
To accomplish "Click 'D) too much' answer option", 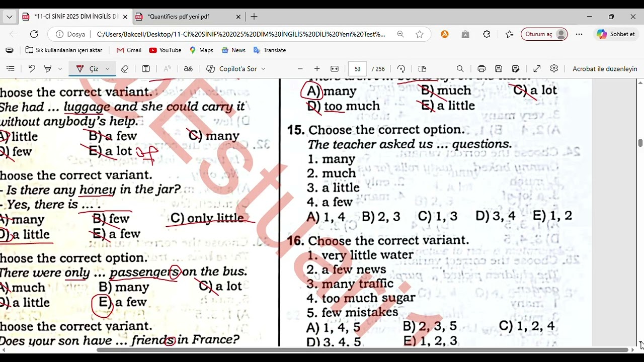I will (343, 106).
